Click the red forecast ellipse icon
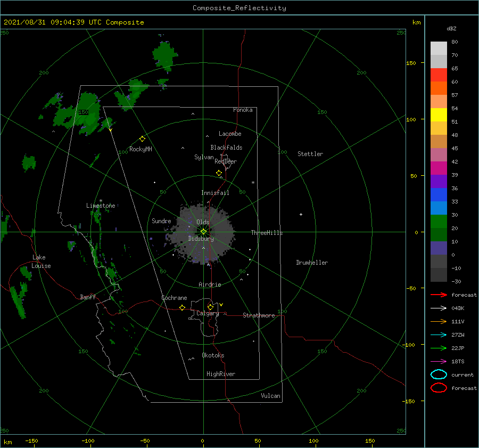The image size is (479, 448). [439, 388]
